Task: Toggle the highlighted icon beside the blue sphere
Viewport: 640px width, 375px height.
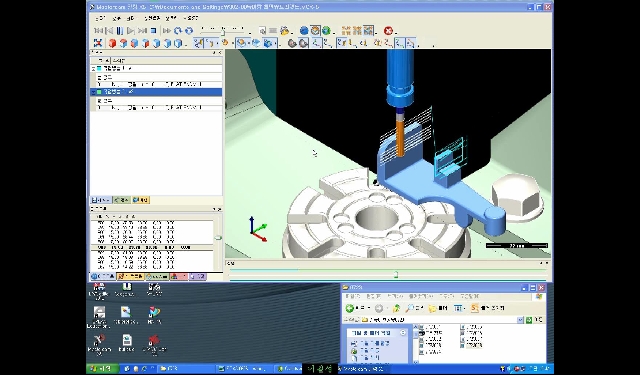Action: 315,31
